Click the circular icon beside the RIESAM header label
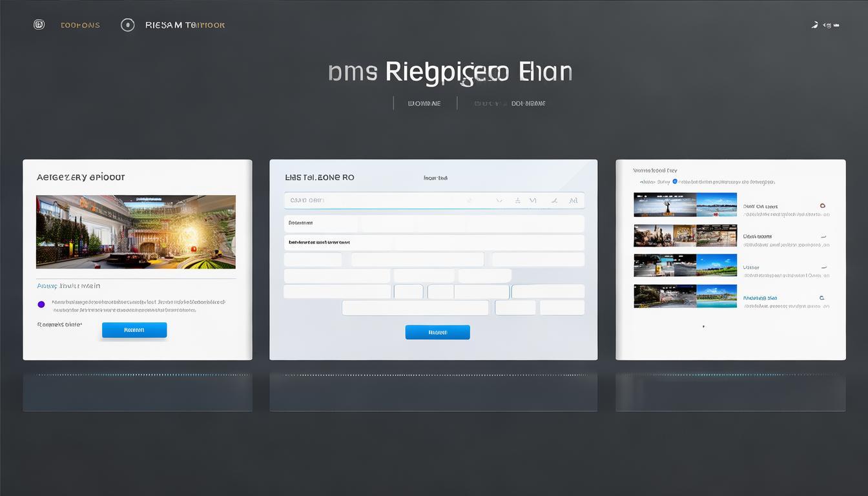Screen dimensions: 868x496 coord(128,25)
